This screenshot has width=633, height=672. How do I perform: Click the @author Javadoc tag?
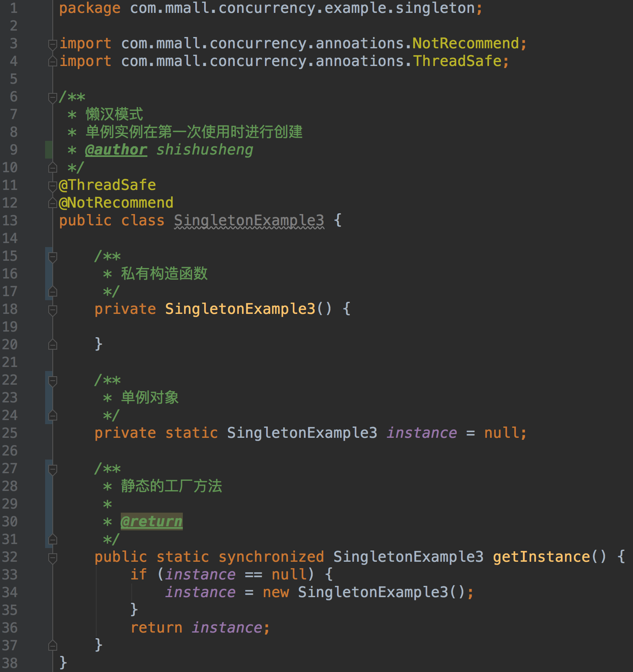click(x=116, y=150)
